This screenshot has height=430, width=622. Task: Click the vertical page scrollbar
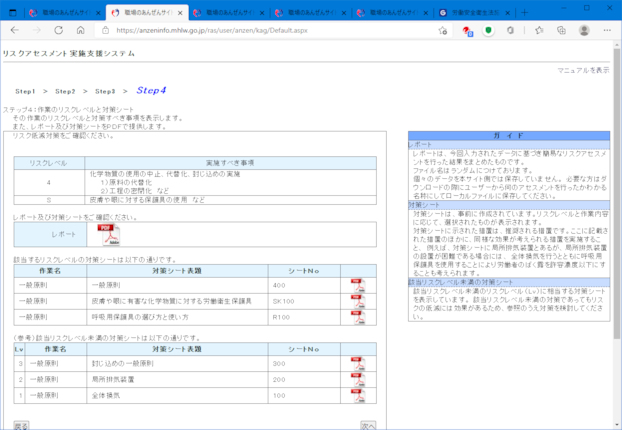point(616,194)
